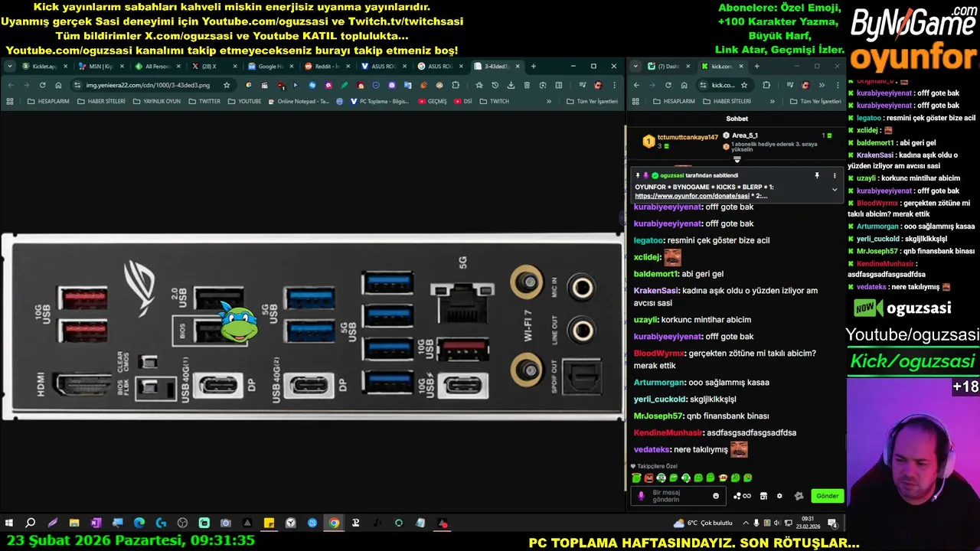Open Chrome from the taskbar
980x551 pixels.
point(334,523)
